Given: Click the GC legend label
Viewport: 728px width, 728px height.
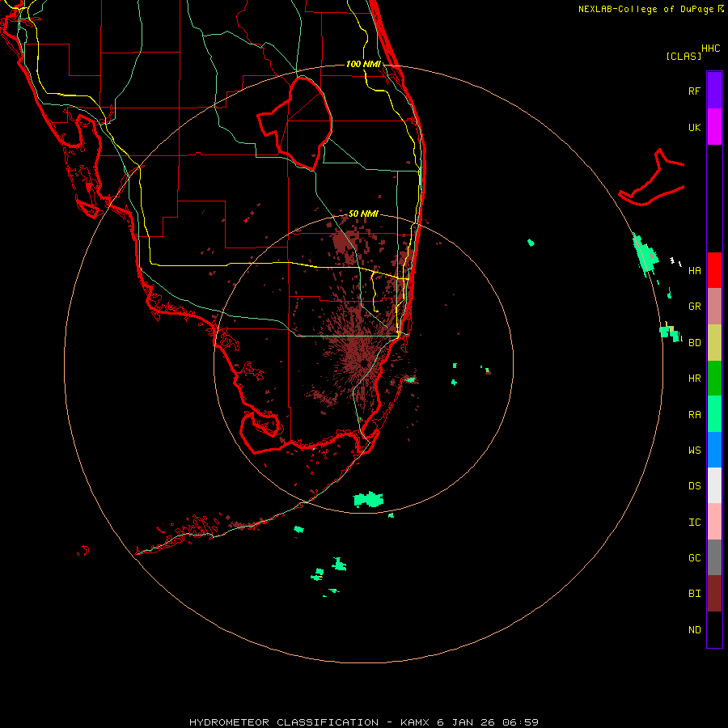Looking at the screenshot, I should pos(694,558).
